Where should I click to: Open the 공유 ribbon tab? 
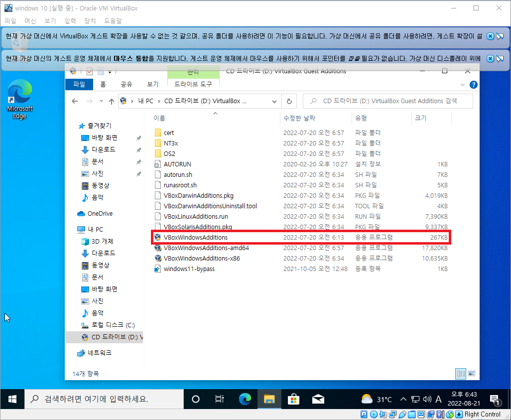click(x=127, y=85)
